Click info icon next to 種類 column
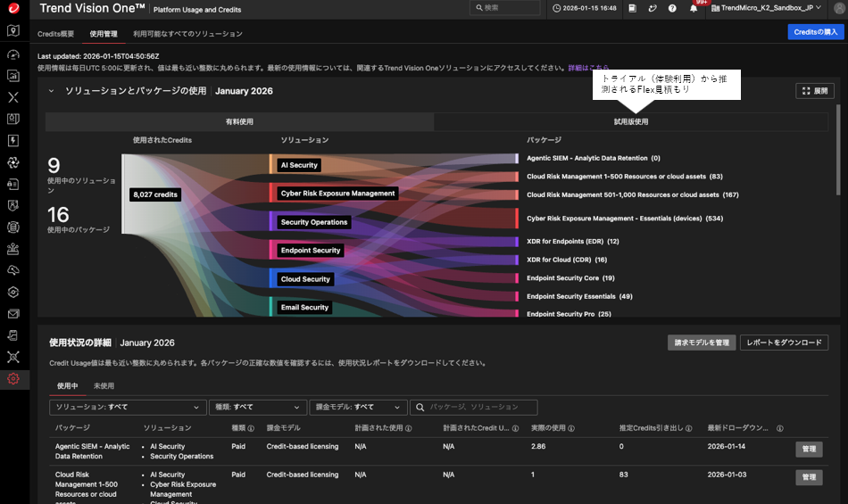This screenshot has height=504, width=848. [251, 428]
